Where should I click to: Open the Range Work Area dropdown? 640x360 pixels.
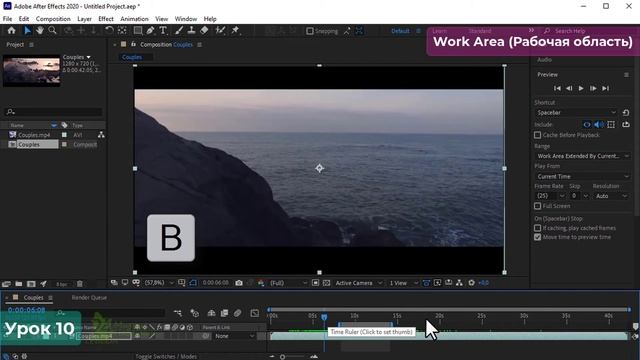pyautogui.click(x=582, y=156)
